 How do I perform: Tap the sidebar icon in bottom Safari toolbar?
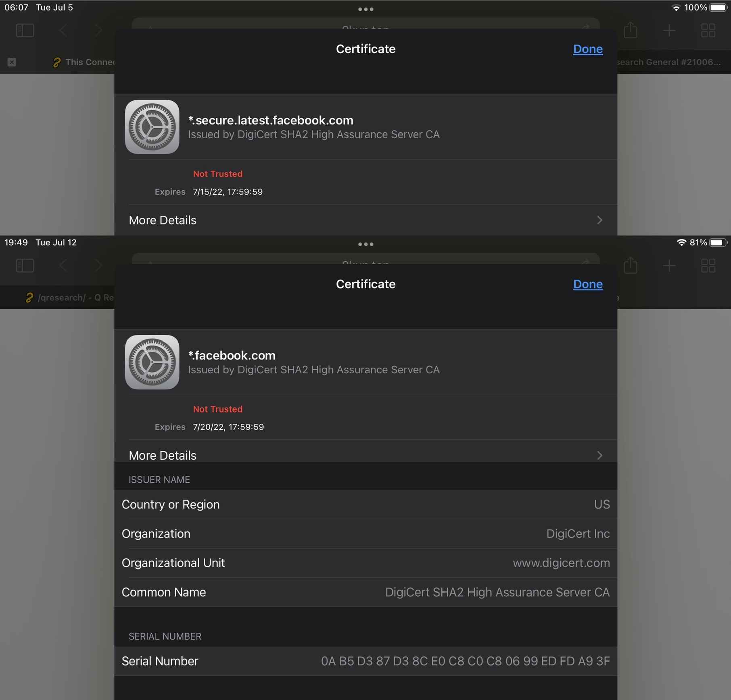25,266
